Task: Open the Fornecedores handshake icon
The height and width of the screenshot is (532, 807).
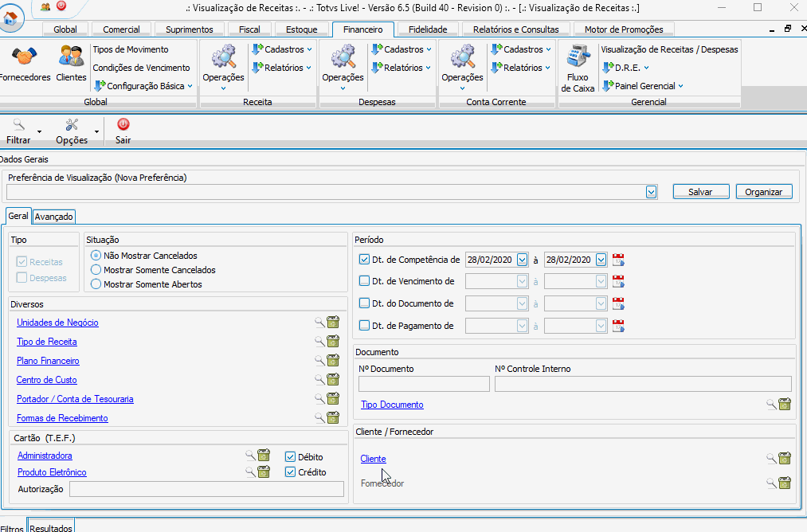Action: [x=25, y=57]
